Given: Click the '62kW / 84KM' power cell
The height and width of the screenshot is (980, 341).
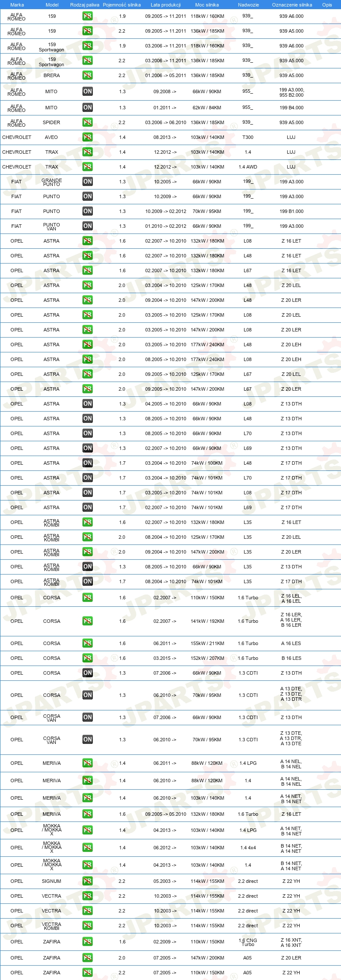Looking at the screenshot, I should click(207, 108).
